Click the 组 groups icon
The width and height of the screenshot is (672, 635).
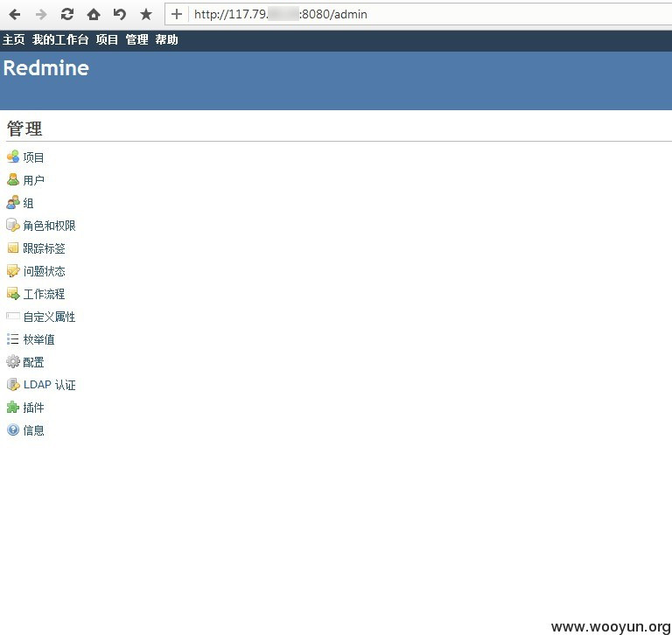[13, 202]
